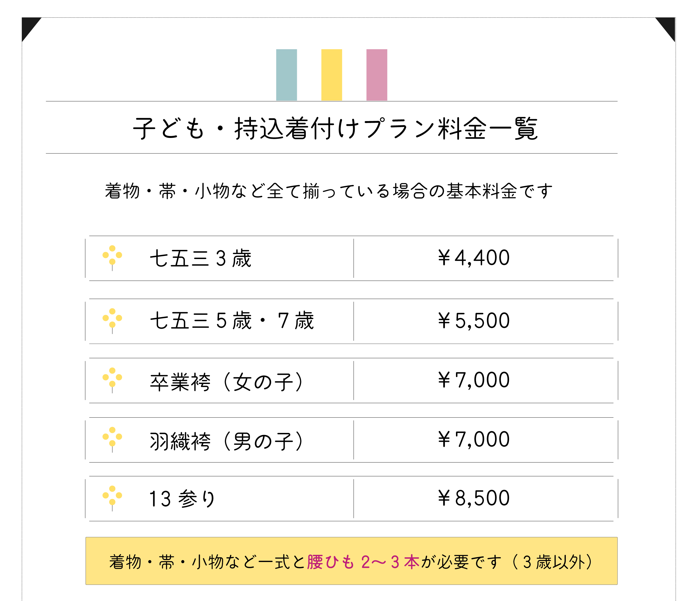Select the pink color bar
The height and width of the screenshot is (601, 700).
[x=377, y=75]
